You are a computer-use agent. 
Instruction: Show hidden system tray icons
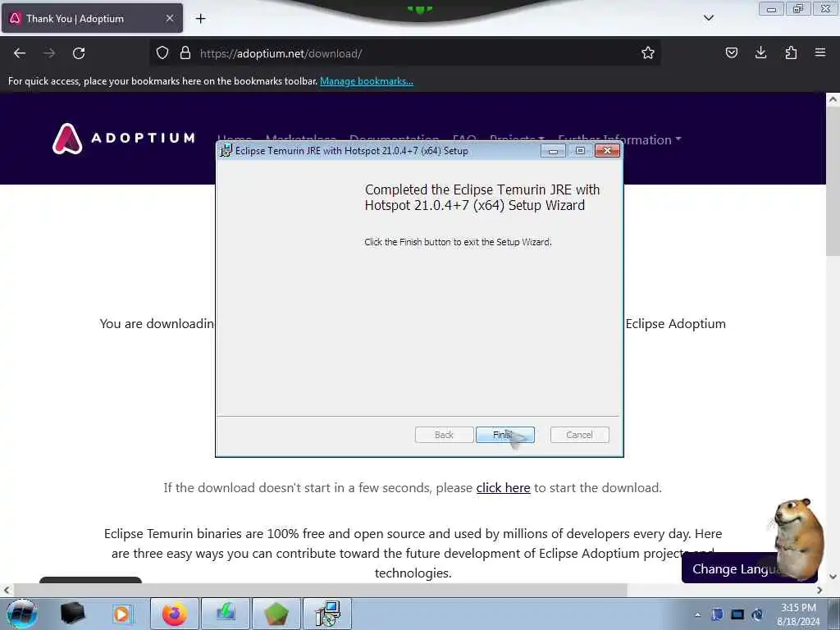697,614
